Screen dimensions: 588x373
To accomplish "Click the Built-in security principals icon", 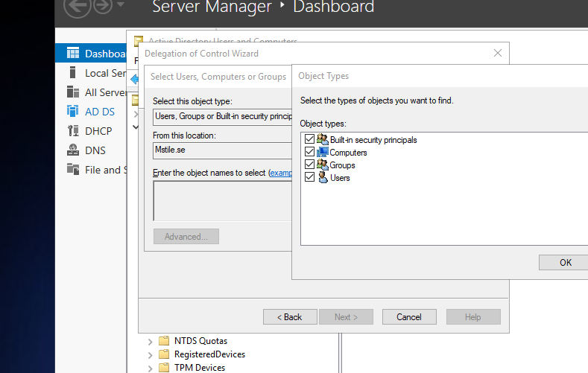I will point(322,139).
